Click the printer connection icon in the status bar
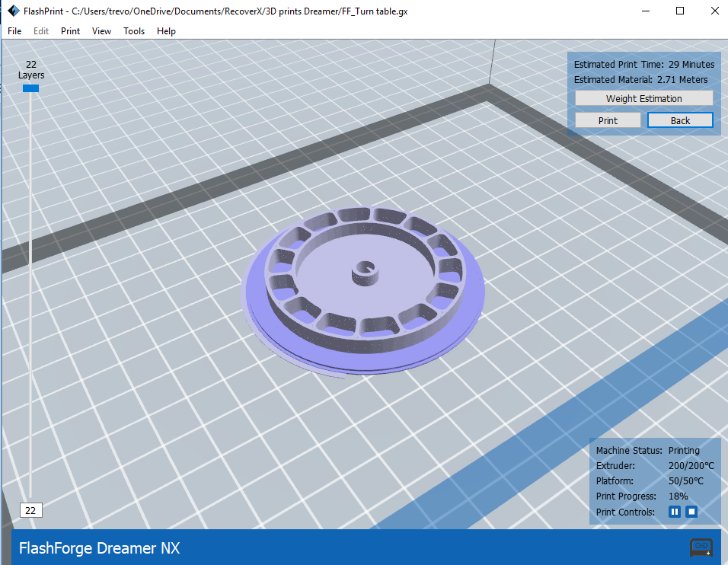This screenshot has width=728, height=565. pyautogui.click(x=701, y=547)
